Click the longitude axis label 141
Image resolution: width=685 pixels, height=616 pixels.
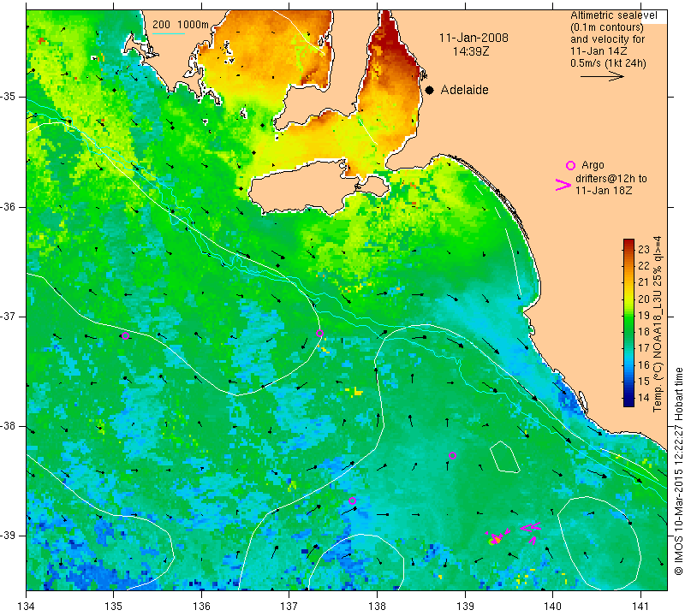click(x=640, y=607)
